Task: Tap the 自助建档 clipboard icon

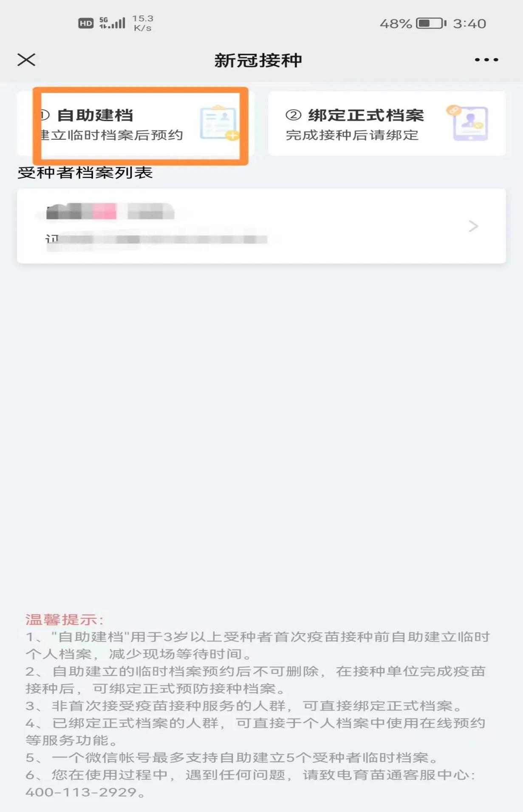Action: [219, 123]
